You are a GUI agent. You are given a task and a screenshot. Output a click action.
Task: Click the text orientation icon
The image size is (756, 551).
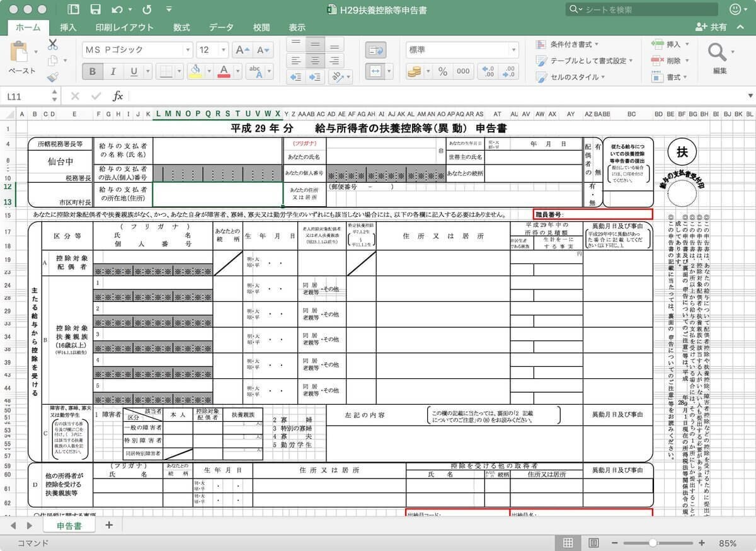pos(338,77)
